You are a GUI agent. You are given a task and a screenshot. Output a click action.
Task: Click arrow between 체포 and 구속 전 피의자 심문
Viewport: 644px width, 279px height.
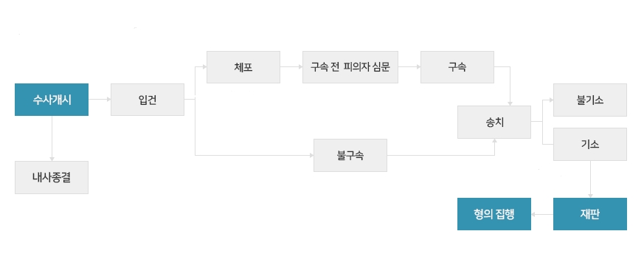[x=291, y=67]
